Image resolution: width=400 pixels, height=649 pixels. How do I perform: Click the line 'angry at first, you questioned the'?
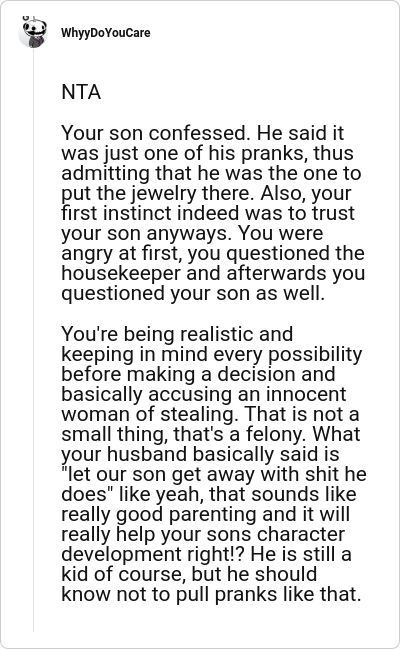pyautogui.click(x=213, y=253)
